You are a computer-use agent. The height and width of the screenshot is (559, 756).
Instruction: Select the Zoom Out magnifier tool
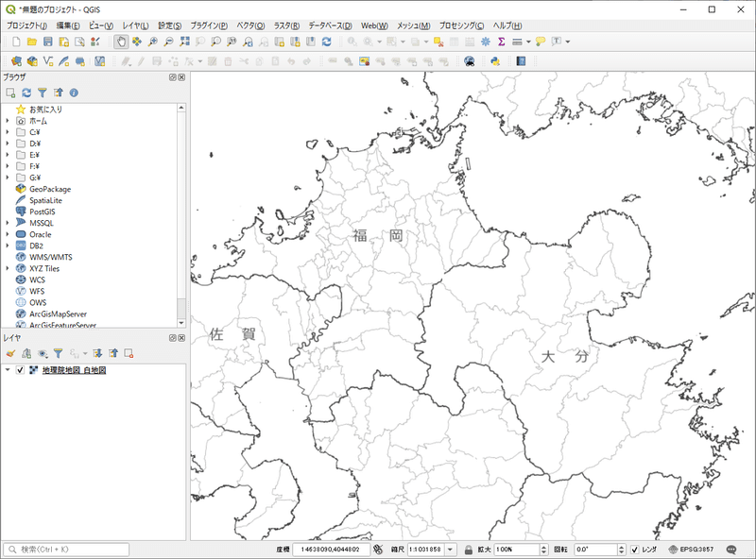tap(169, 42)
